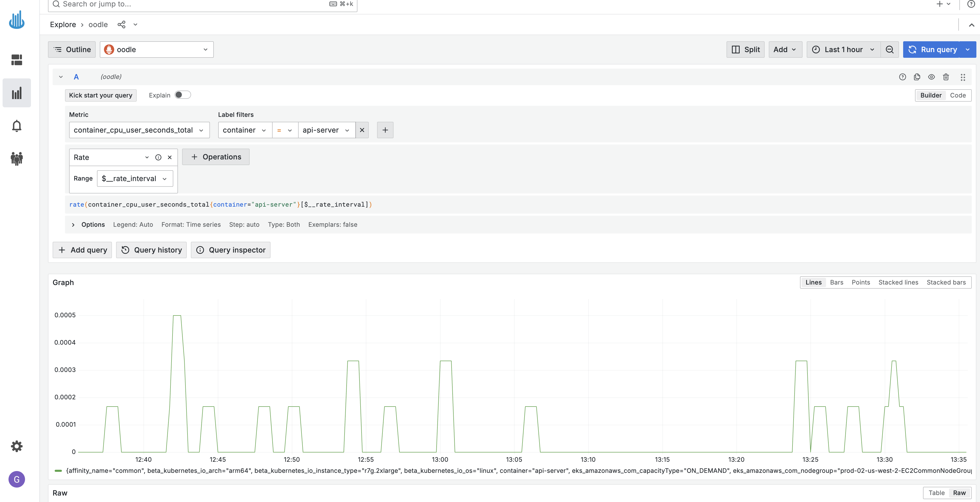
Task: Open Settings gear in sidebar
Action: [x=17, y=446]
